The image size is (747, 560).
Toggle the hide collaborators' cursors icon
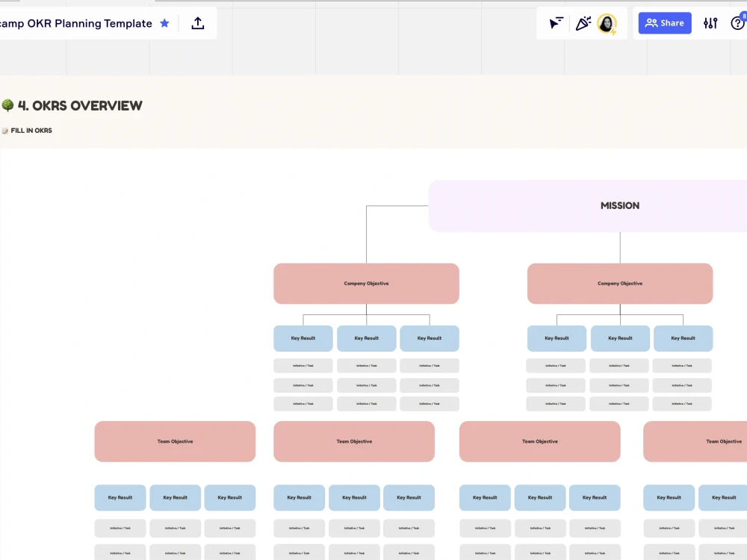(556, 23)
